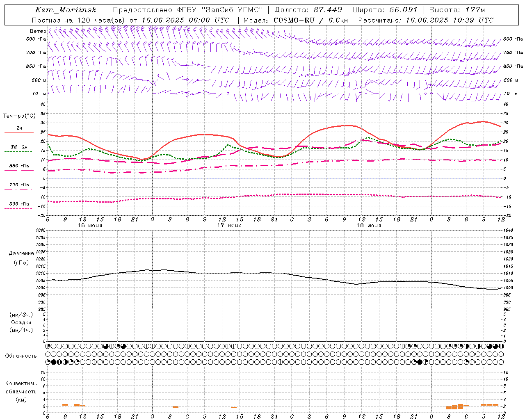The width and height of the screenshot is (525, 420).
Task: Click the elevation text Высота: 177м
Action: point(457,10)
